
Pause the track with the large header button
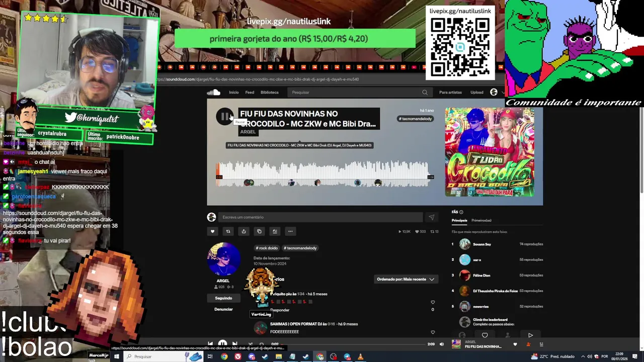point(224,116)
